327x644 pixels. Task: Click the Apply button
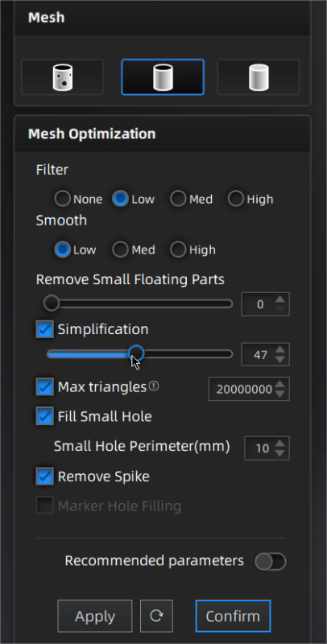click(x=95, y=616)
